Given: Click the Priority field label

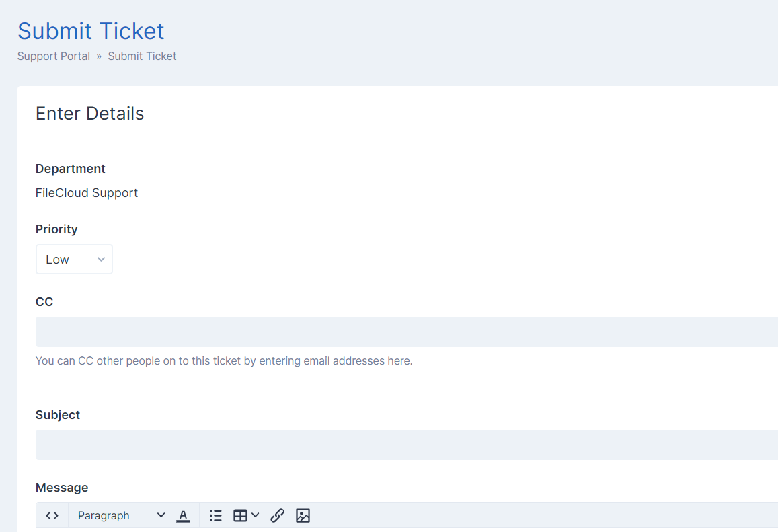Looking at the screenshot, I should 56,229.
